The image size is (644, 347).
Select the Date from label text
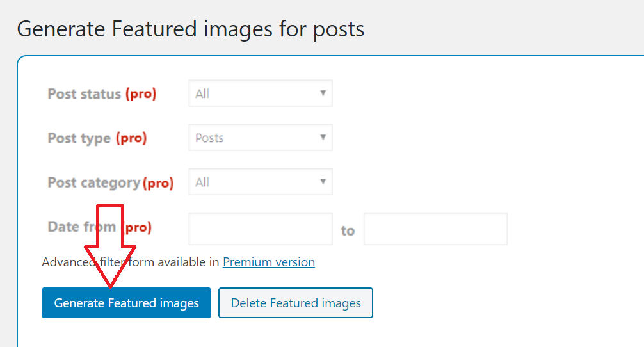coord(82,227)
